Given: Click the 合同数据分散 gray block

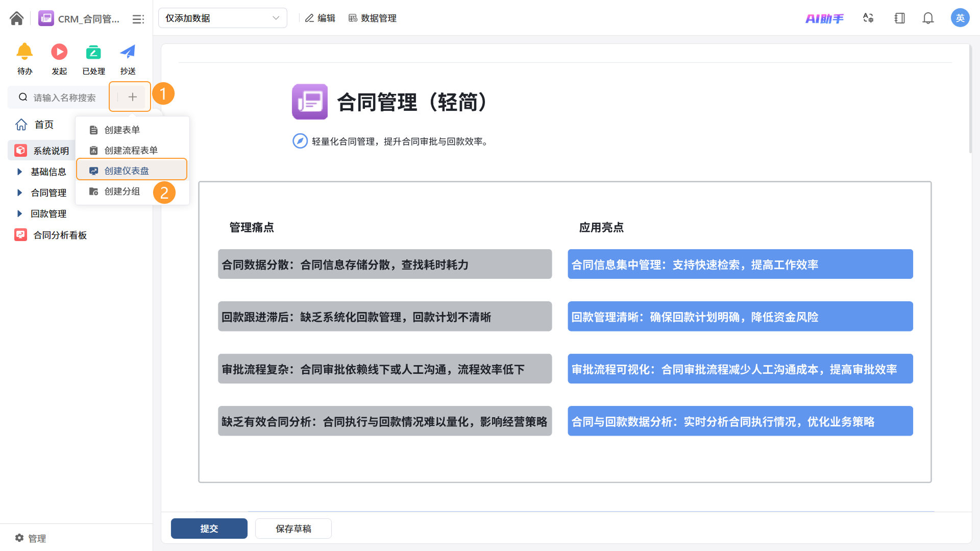Looking at the screenshot, I should 385,264.
